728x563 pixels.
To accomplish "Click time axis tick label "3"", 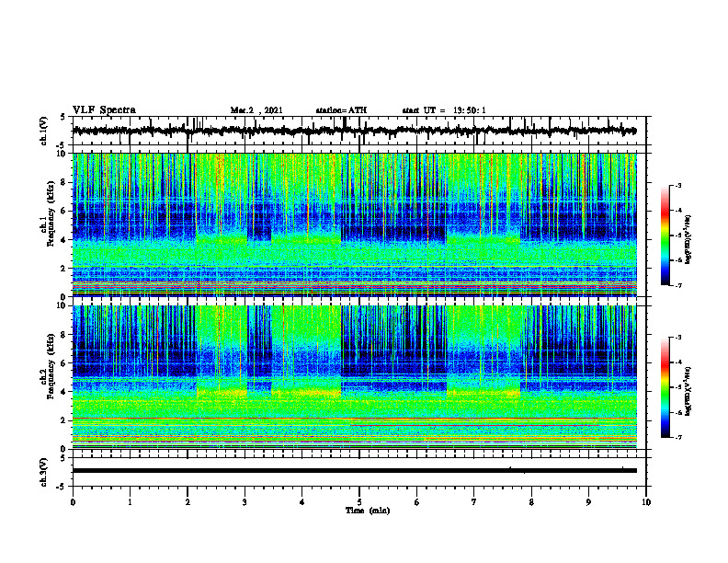I will (x=245, y=502).
